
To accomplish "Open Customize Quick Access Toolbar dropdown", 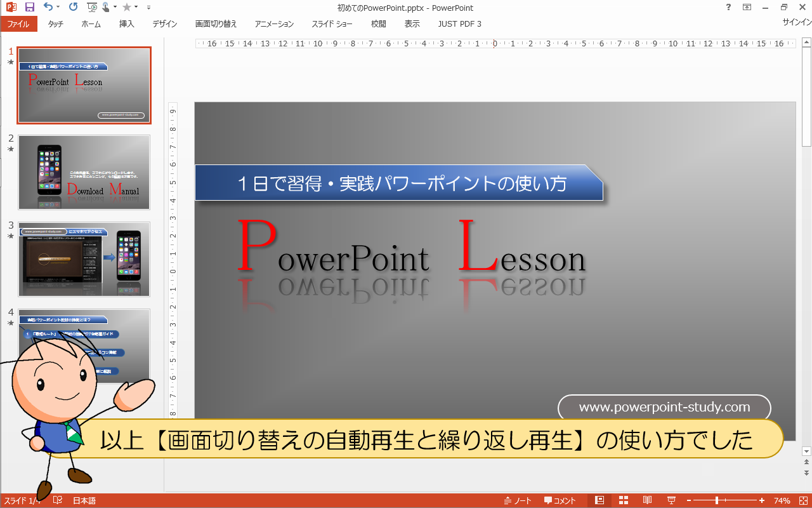I will pyautogui.click(x=148, y=8).
